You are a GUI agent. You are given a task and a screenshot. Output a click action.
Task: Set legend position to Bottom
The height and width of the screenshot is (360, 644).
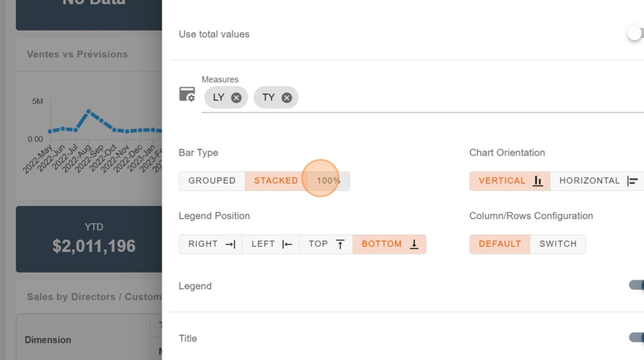tap(389, 244)
